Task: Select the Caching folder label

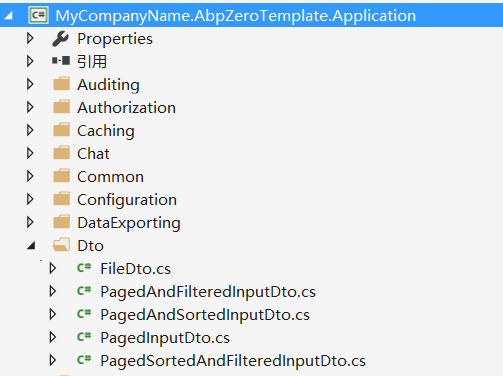Action: point(106,131)
